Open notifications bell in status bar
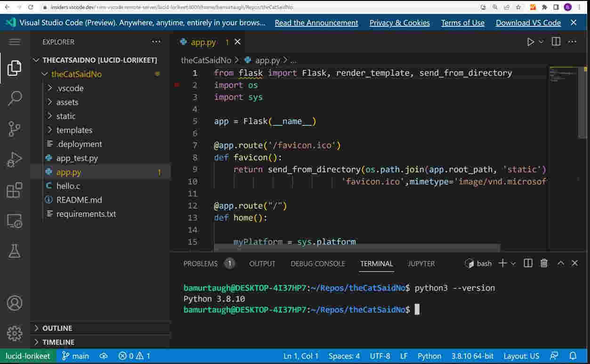 pyautogui.click(x=573, y=356)
